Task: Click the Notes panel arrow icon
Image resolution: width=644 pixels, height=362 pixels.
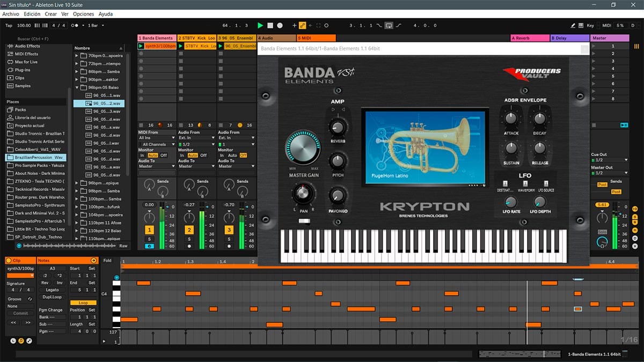Action: coord(94,260)
